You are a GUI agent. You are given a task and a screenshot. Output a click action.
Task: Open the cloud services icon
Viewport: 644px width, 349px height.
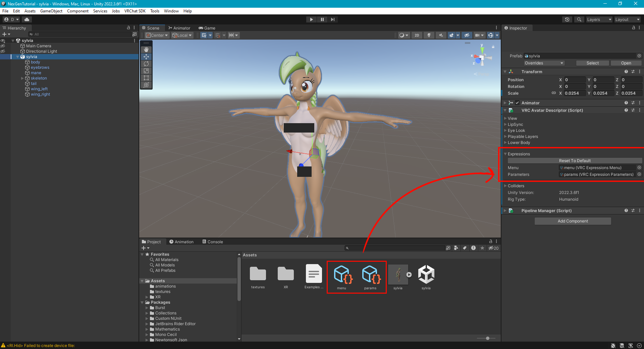pos(27,19)
